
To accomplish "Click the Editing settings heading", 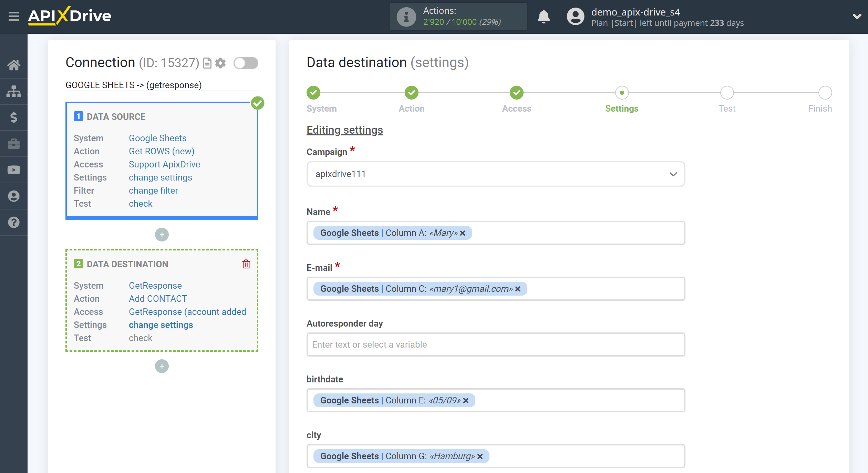I will [x=345, y=130].
